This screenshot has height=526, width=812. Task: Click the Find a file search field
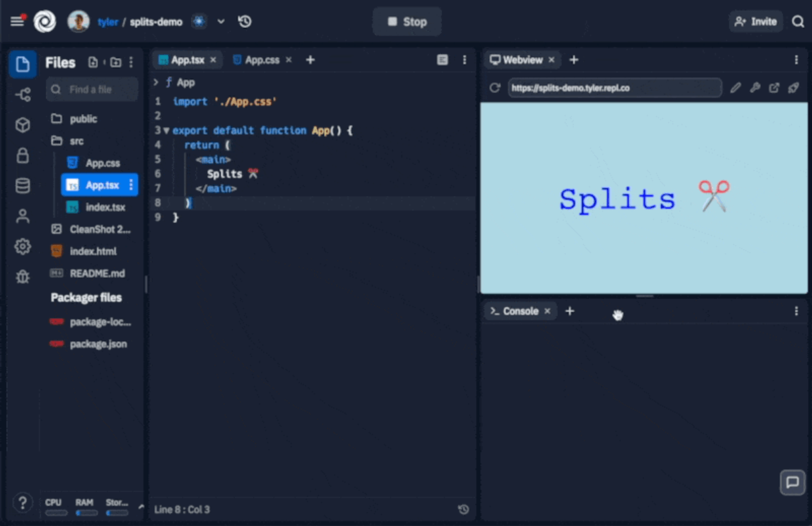pyautogui.click(x=92, y=89)
